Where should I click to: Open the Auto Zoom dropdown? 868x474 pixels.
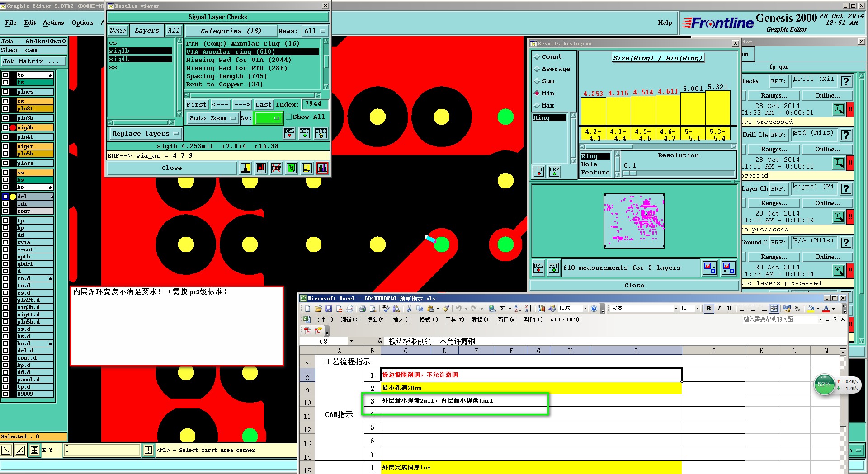click(212, 118)
